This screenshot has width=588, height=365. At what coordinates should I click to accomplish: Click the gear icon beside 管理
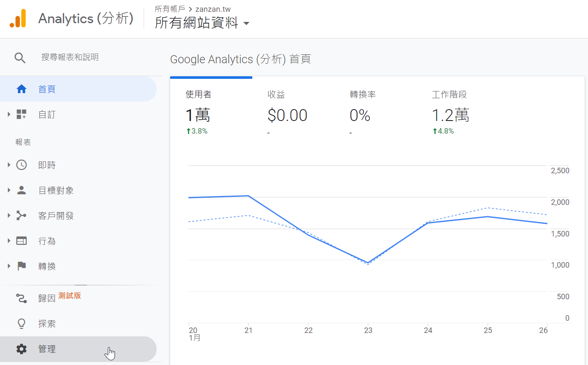pos(21,349)
